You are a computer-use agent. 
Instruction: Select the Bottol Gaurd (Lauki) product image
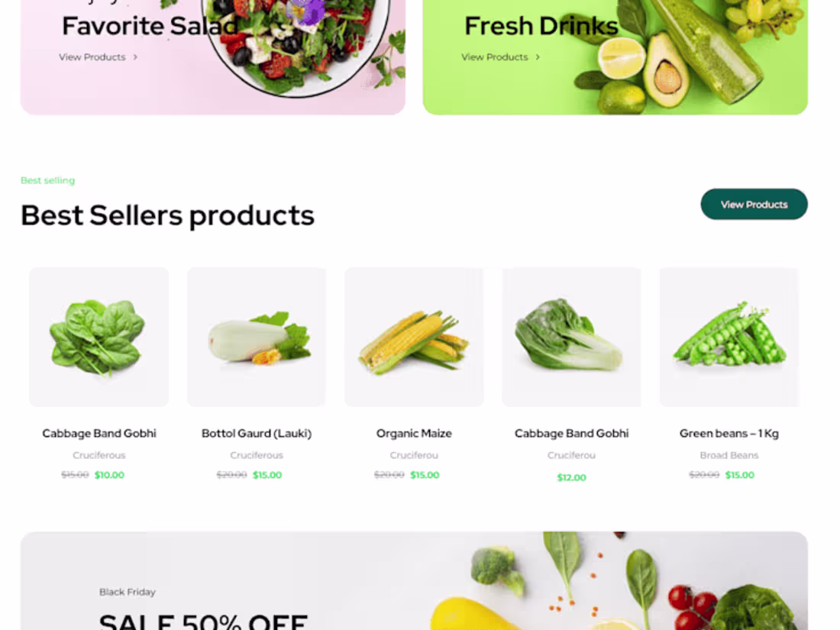pyautogui.click(x=257, y=337)
